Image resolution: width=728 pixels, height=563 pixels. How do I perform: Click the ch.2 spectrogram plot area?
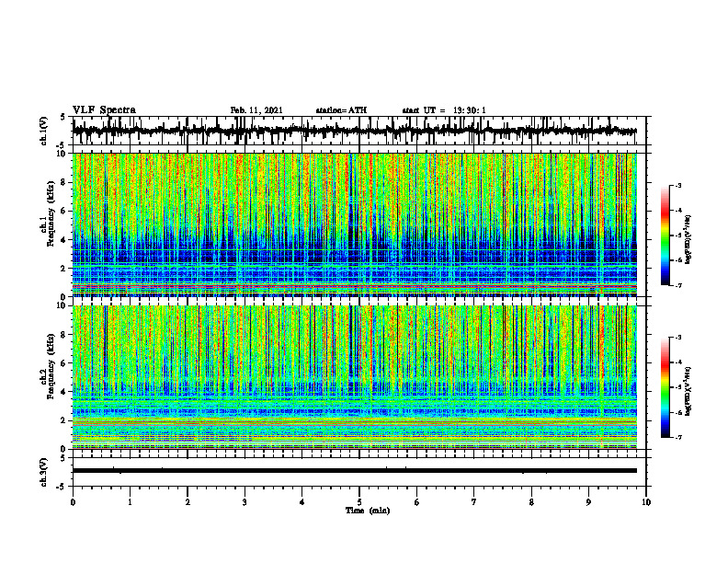tap(354, 377)
